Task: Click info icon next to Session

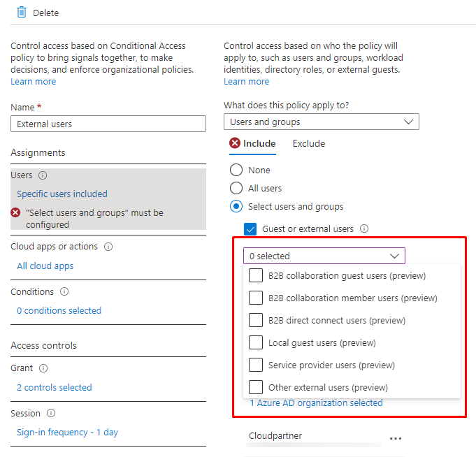Action: point(51,413)
